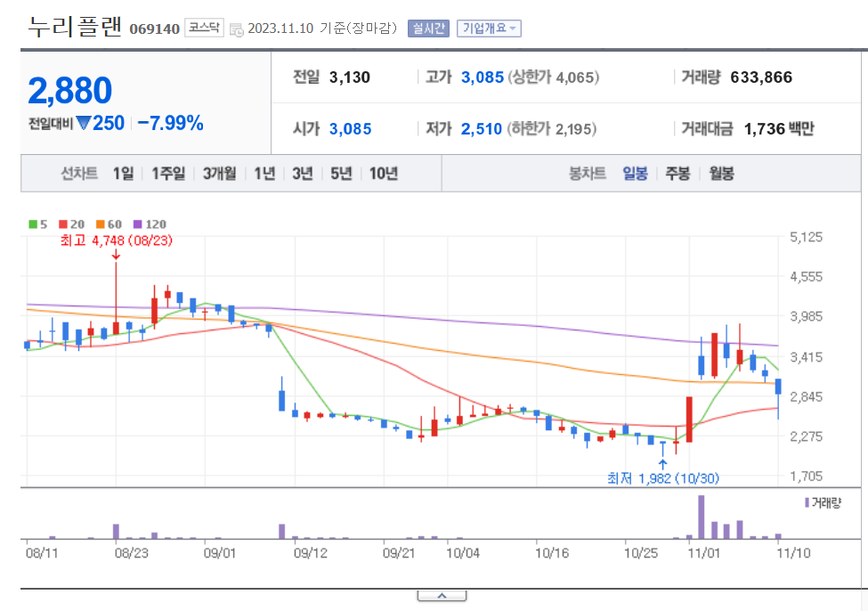Click the 08/23 date axis label
Screen dimensions: 868x611
(132, 553)
